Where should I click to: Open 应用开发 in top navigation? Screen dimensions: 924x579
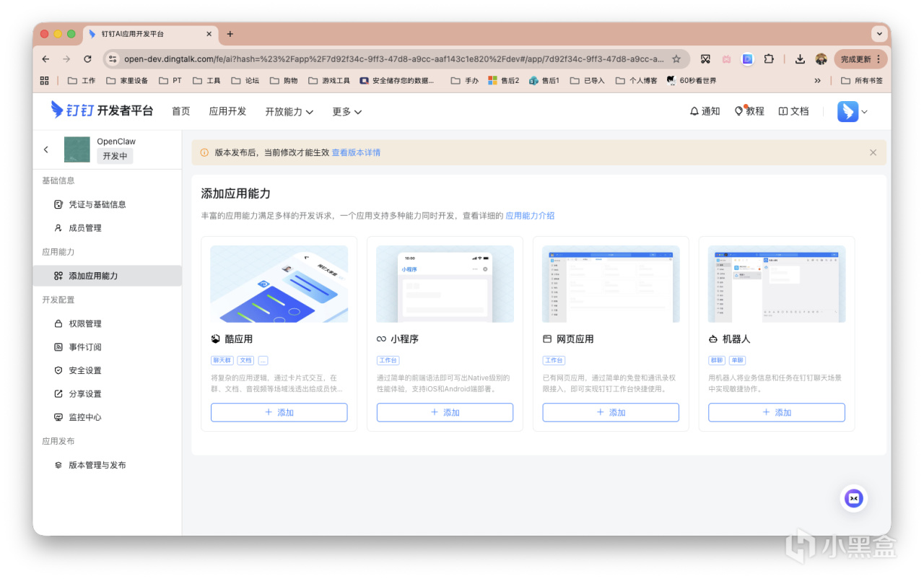point(227,111)
